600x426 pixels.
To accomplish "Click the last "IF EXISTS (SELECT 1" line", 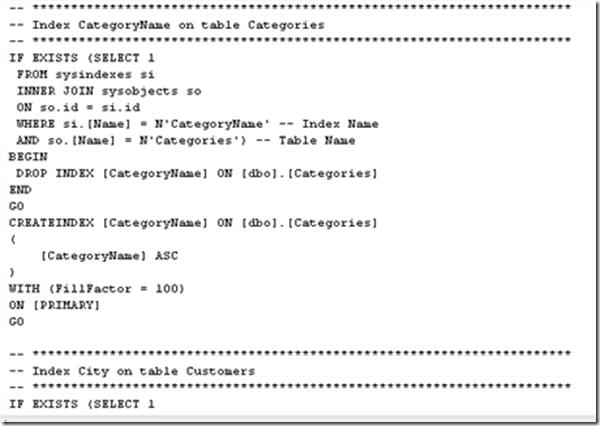I will (x=82, y=404).
